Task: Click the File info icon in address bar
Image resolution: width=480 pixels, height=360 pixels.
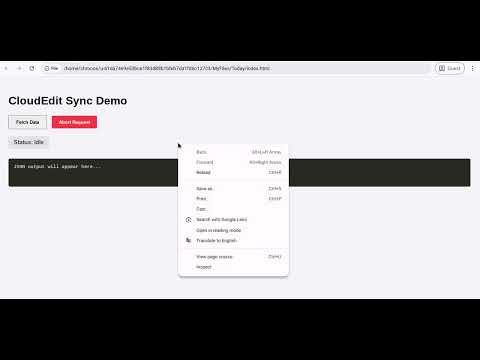Action: (x=51, y=68)
